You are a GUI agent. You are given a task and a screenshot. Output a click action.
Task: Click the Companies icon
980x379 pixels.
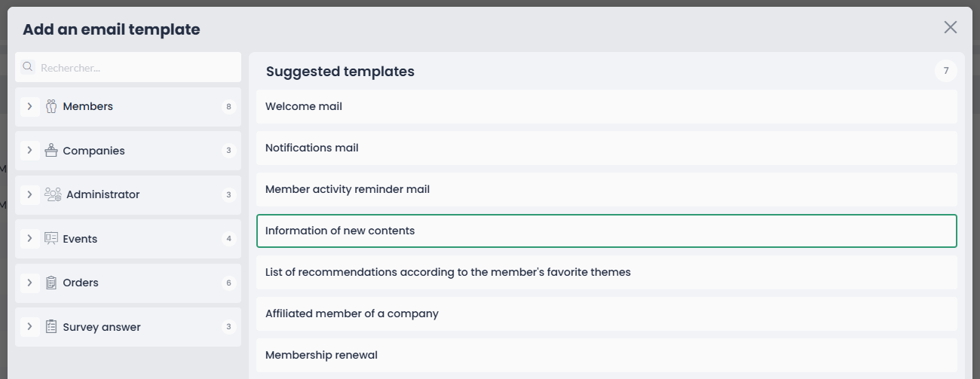coord(51,151)
